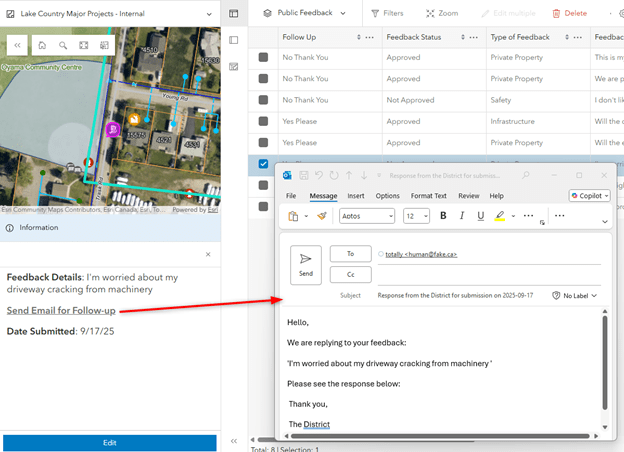Switch to the Message ribbon tab
This screenshot has width=624, height=452.
pos(323,196)
